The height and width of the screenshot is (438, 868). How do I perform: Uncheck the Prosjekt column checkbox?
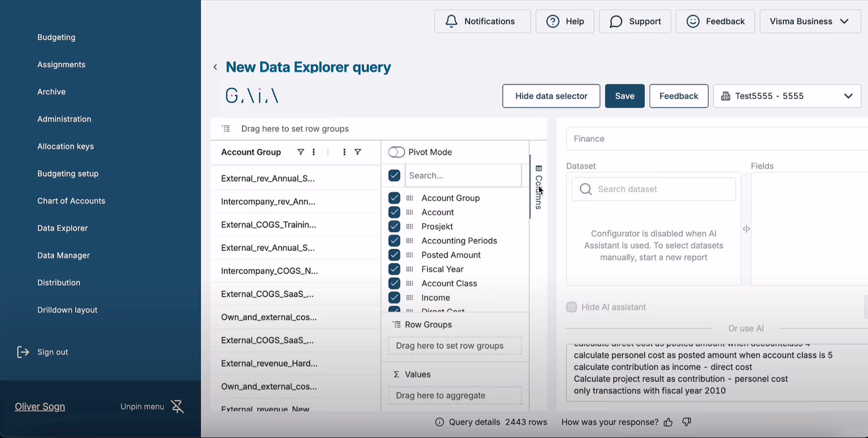tap(394, 226)
